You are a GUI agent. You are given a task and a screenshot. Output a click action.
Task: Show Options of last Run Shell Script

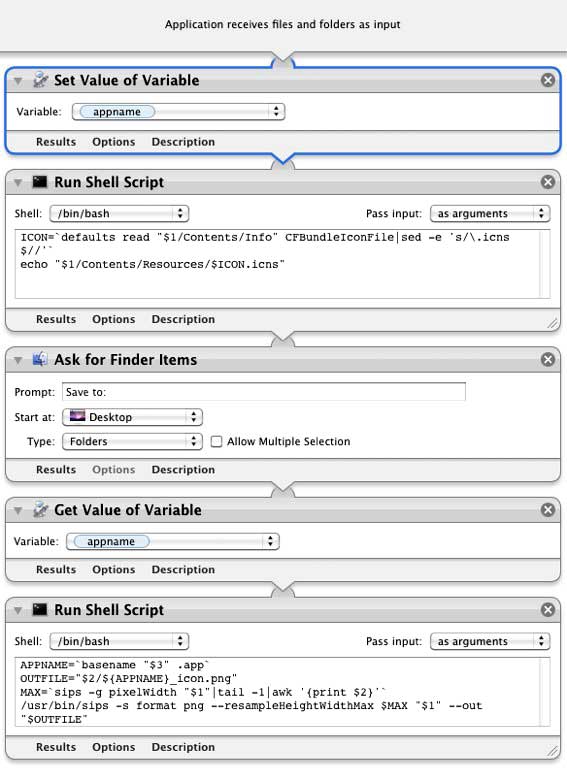[113, 747]
